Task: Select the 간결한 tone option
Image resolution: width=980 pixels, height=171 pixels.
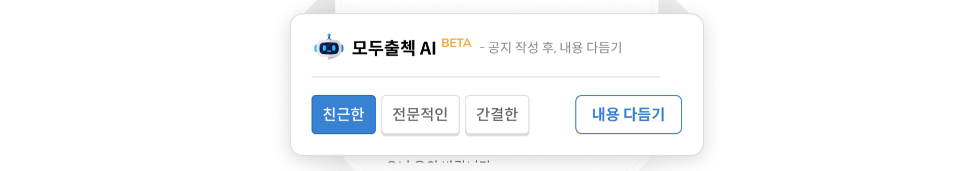Action: pos(497,115)
